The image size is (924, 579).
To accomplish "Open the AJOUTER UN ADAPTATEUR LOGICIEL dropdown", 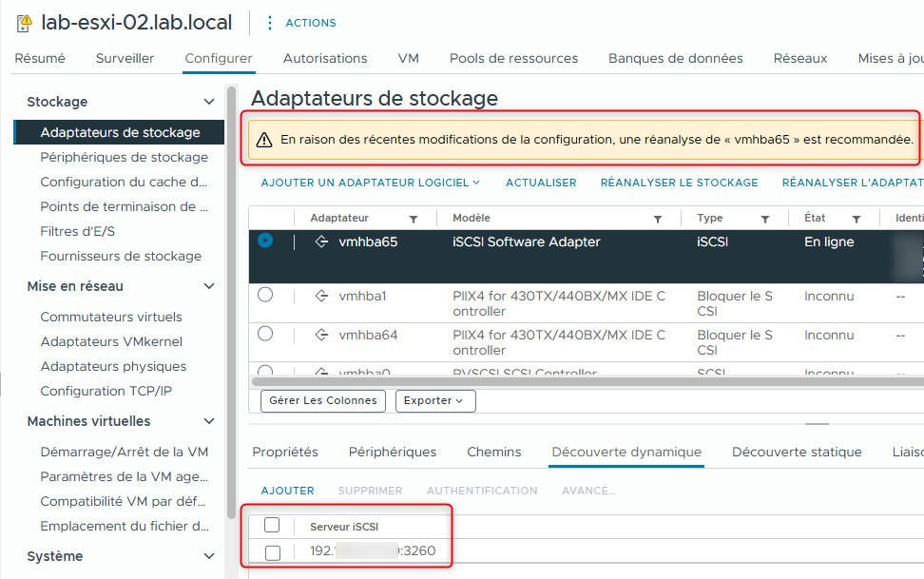I will [370, 182].
